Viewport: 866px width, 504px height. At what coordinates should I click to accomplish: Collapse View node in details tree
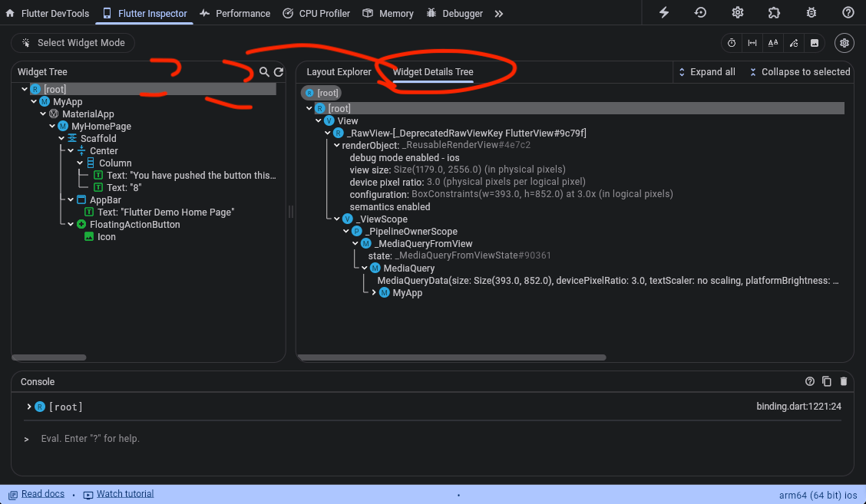click(x=319, y=121)
